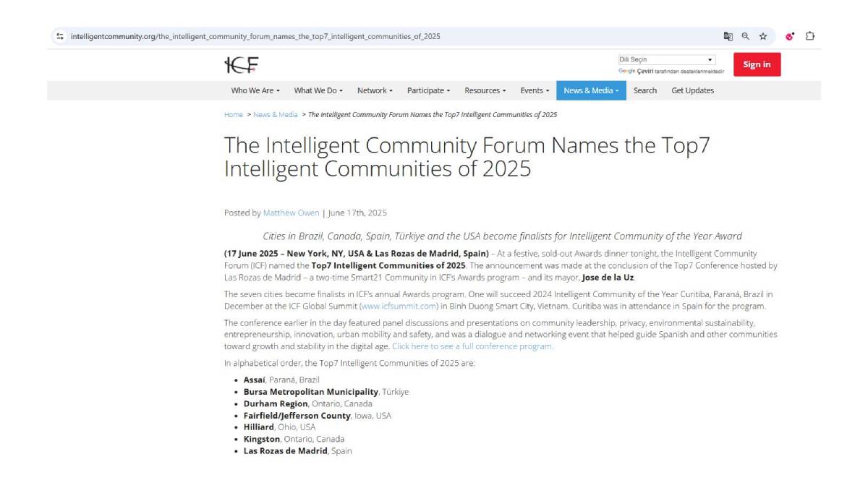Open the 'Dili Seçin' language dropdown
The width and height of the screenshot is (868, 488).
coord(665,59)
